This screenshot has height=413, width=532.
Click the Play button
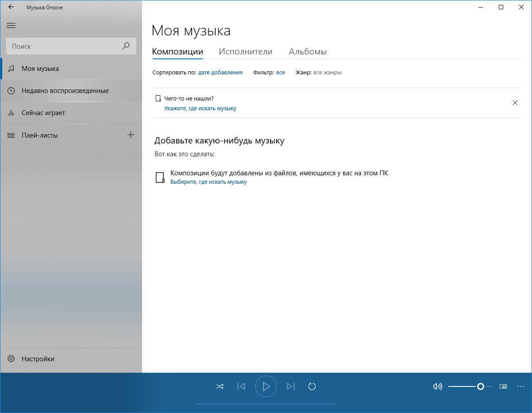pos(266,386)
